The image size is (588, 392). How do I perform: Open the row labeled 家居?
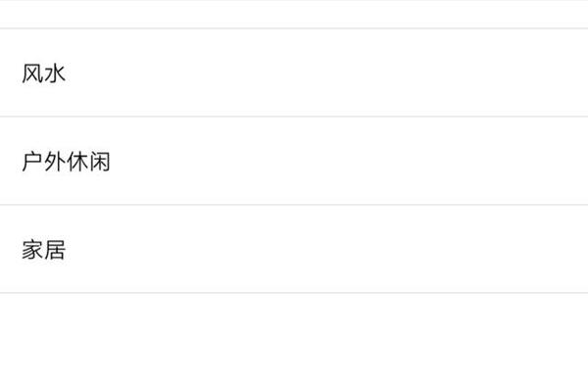click(294, 249)
